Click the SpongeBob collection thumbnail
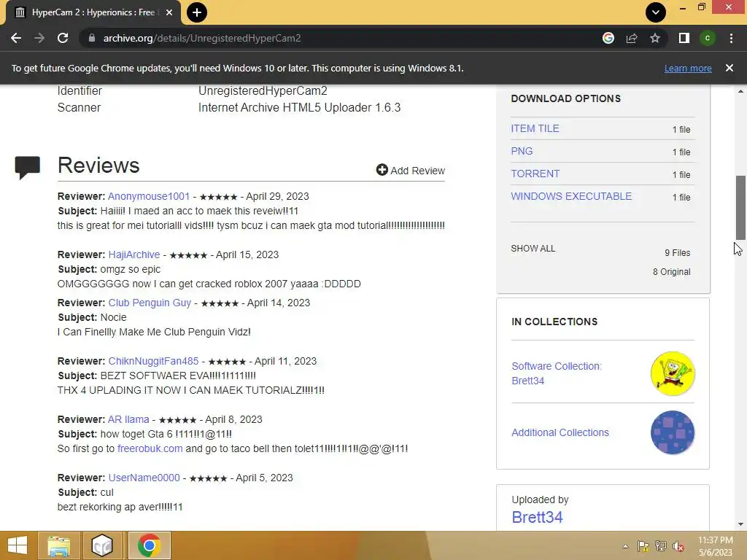 coord(672,373)
